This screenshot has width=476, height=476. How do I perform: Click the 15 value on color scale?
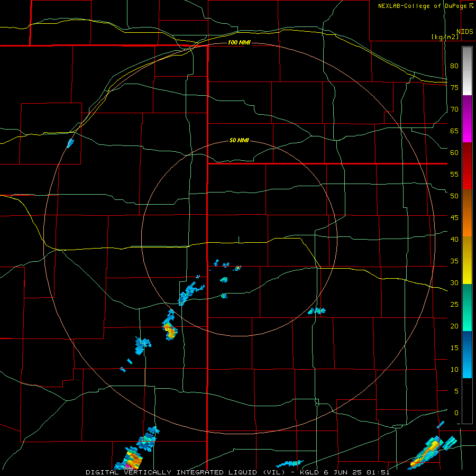pos(454,348)
